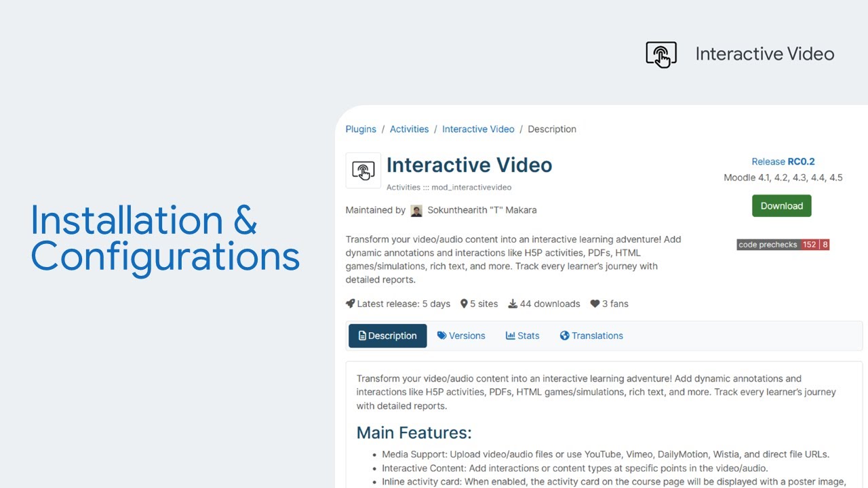The image size is (868, 488).
Task: Click the "Main Features:" heading
Action: pyautogui.click(x=414, y=432)
